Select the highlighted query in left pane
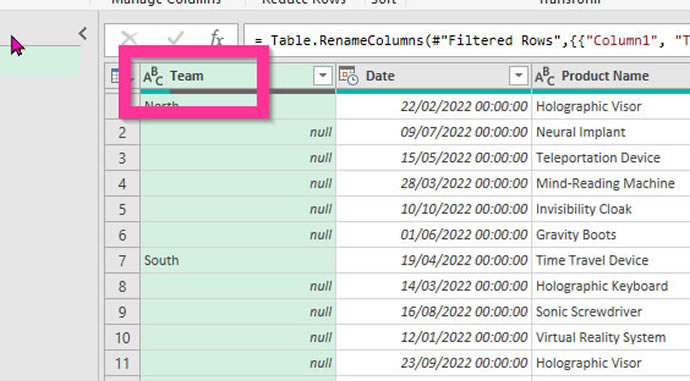Screen dimensions: 690x381 [x=40, y=60]
